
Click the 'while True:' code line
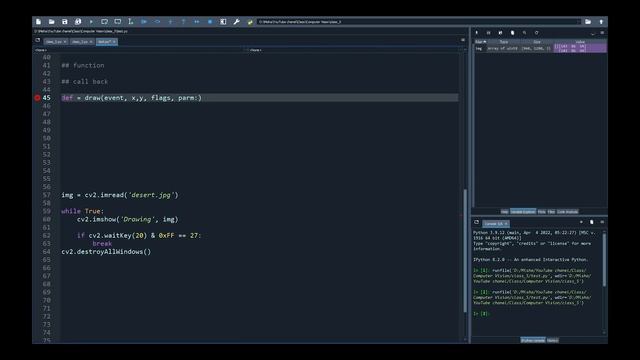(x=82, y=211)
